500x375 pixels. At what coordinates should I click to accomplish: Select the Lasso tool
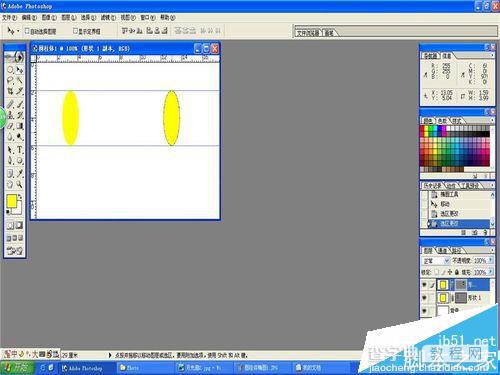tap(10, 80)
